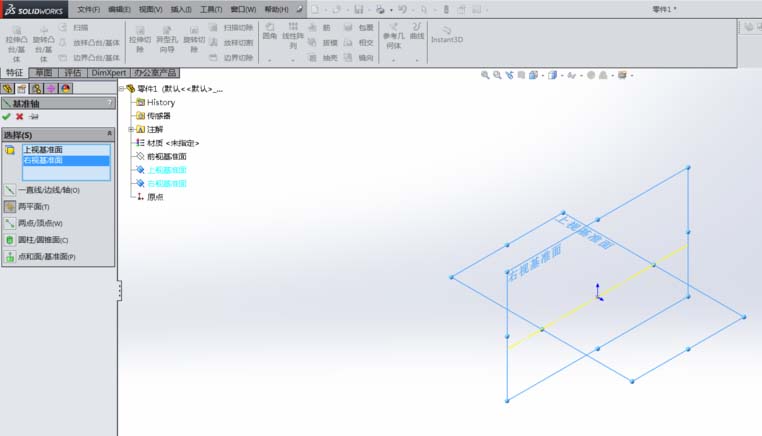Switch to the 办公室产品 tab
Screen dimensions: 762x436
tap(155, 72)
